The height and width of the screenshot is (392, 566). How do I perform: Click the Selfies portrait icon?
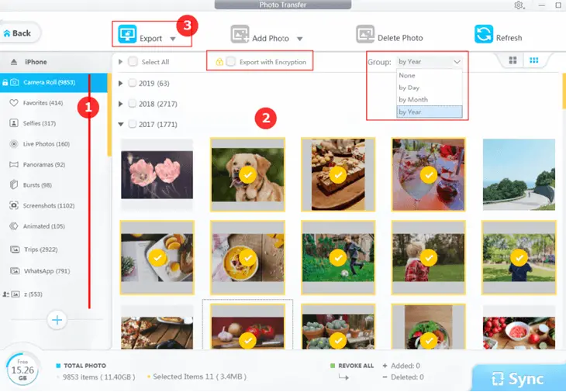[x=14, y=123]
